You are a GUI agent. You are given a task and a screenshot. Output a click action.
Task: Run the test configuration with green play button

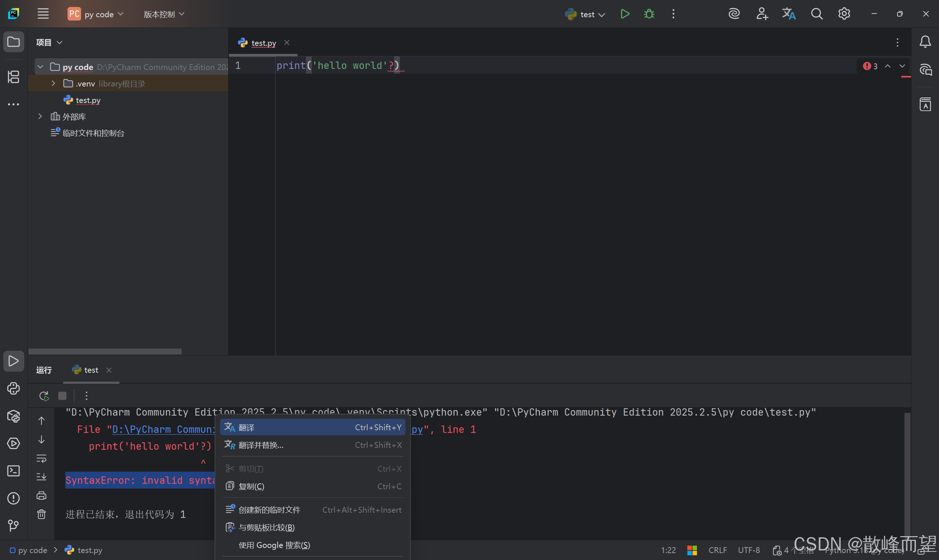pos(625,14)
